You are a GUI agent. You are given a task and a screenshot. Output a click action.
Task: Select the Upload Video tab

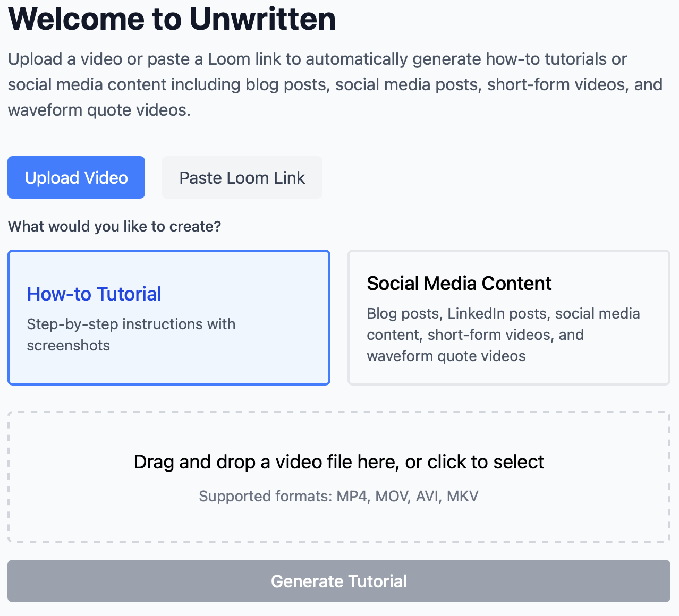[76, 177]
